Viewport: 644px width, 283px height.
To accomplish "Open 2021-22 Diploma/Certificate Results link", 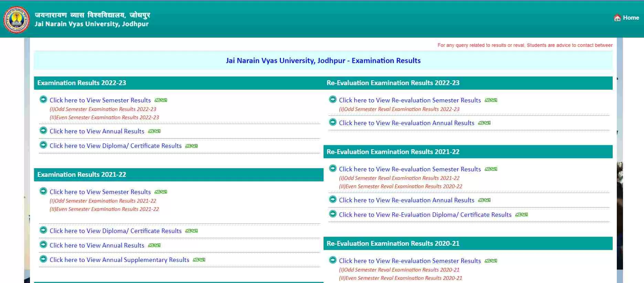I will pos(116,231).
